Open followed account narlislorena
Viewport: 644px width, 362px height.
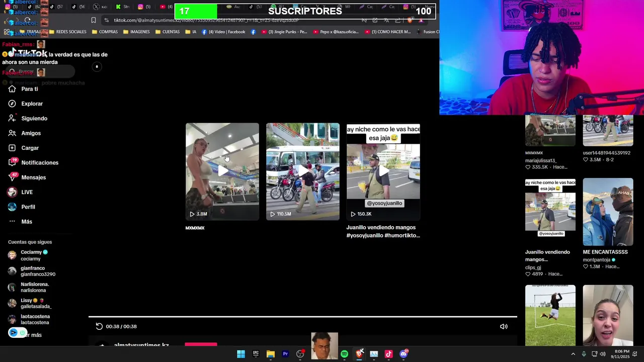[28, 288]
